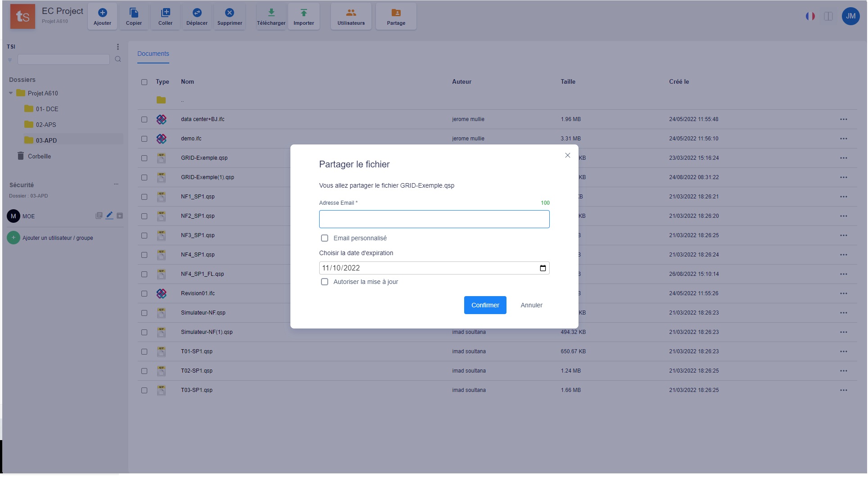868x477 pixels.
Task: Enable Autoriser la mise à jour
Action: pos(324,282)
